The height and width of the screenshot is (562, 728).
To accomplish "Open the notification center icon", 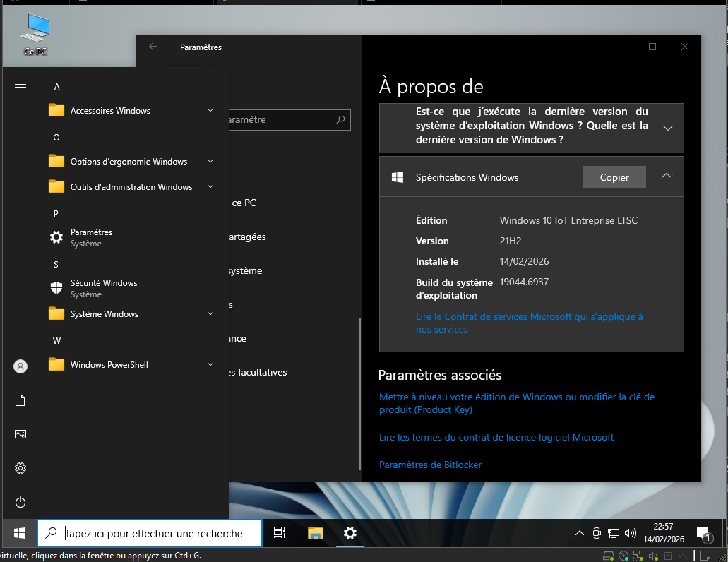I will tap(704, 534).
